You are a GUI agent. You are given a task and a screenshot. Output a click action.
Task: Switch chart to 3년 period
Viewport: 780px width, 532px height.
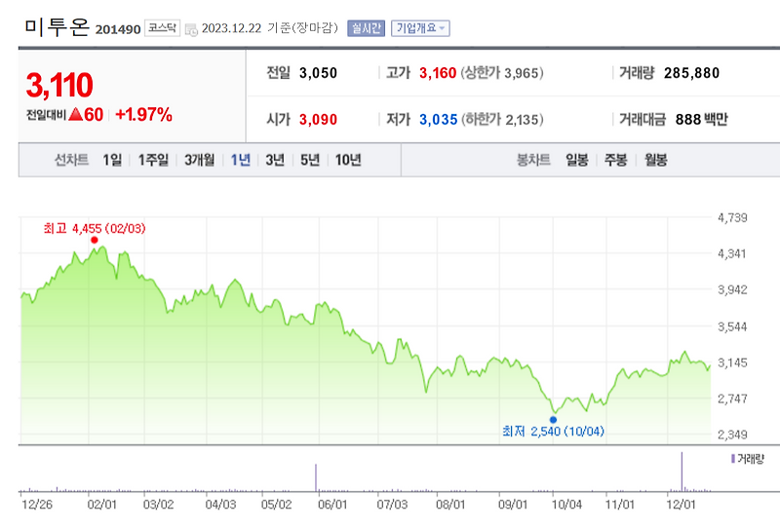(275, 160)
